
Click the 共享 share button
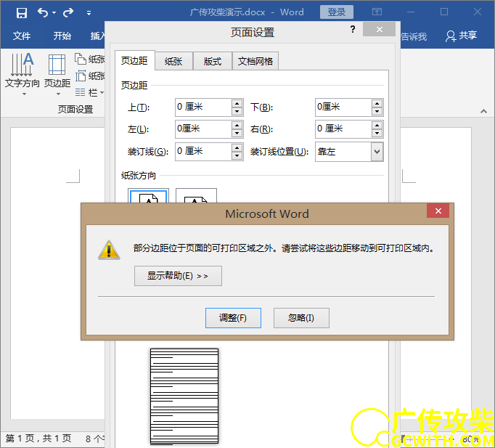[461, 36]
